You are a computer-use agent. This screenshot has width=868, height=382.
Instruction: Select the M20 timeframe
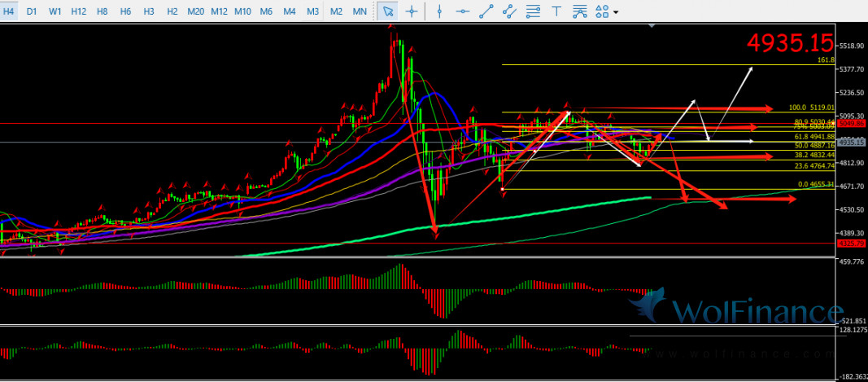click(x=195, y=11)
